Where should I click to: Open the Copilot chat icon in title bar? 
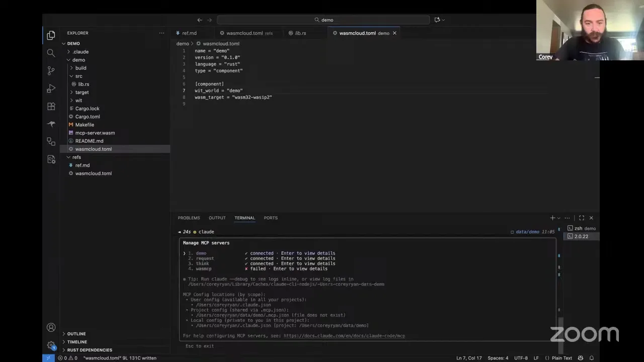[437, 20]
